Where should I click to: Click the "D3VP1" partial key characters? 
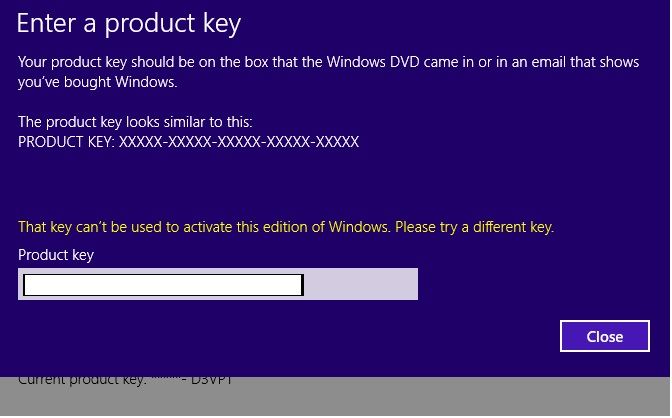pyautogui.click(x=212, y=380)
